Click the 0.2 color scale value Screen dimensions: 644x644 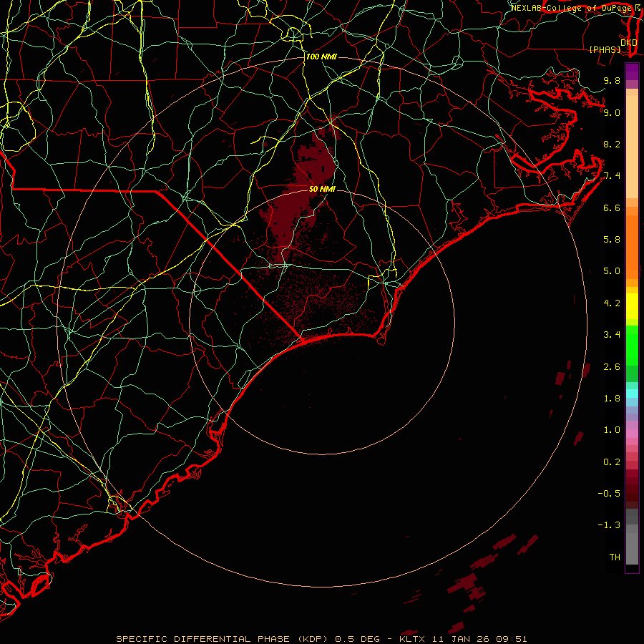[x=612, y=462]
